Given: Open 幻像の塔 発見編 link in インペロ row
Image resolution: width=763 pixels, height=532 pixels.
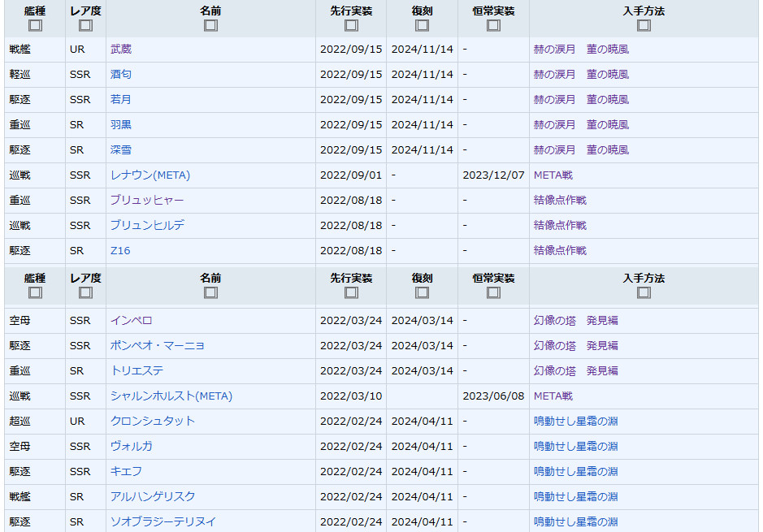Looking at the screenshot, I should 575,321.
